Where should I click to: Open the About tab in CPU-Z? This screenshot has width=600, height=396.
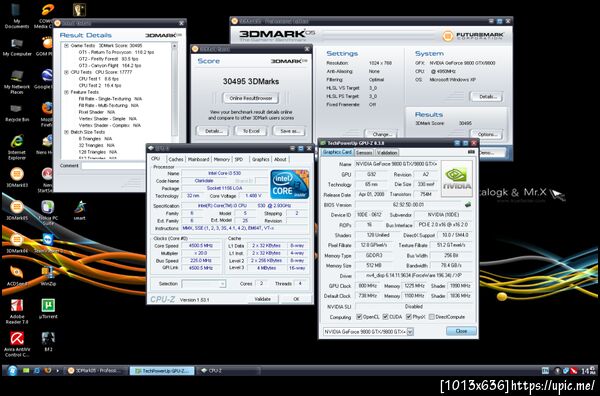pos(280,159)
